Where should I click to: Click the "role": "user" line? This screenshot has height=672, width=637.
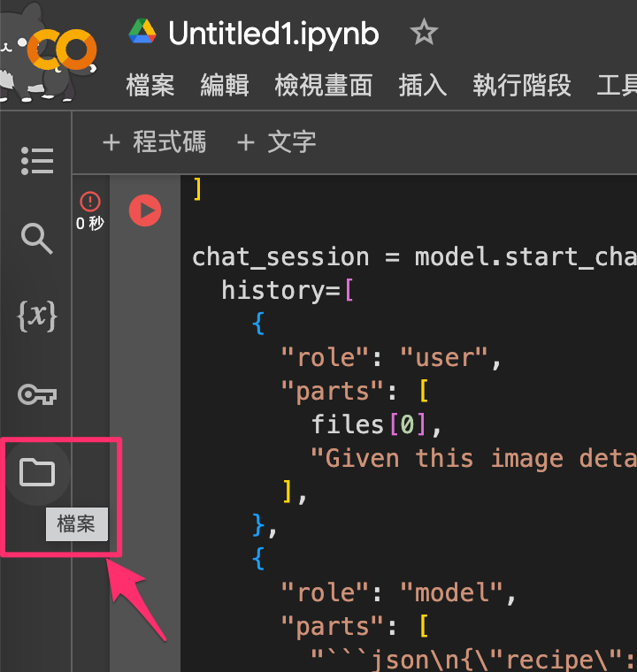pos(391,357)
